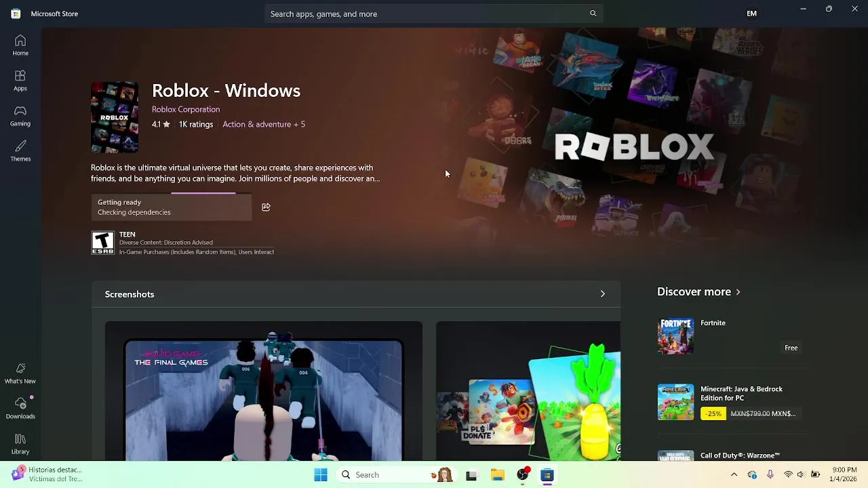Open the Roblox Corporation publisher link
Image resolution: width=868 pixels, height=488 pixels.
(186, 109)
